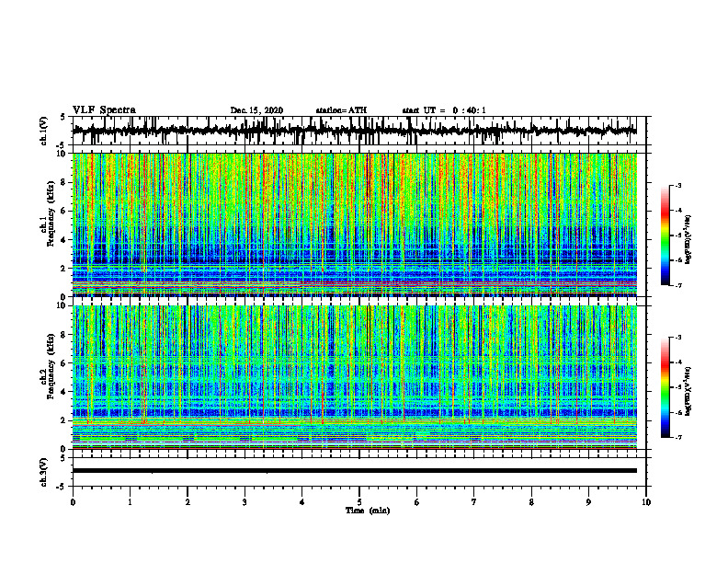Click time axis tick label "6" at the bottom
728x563 pixels.
pyautogui.click(x=417, y=502)
